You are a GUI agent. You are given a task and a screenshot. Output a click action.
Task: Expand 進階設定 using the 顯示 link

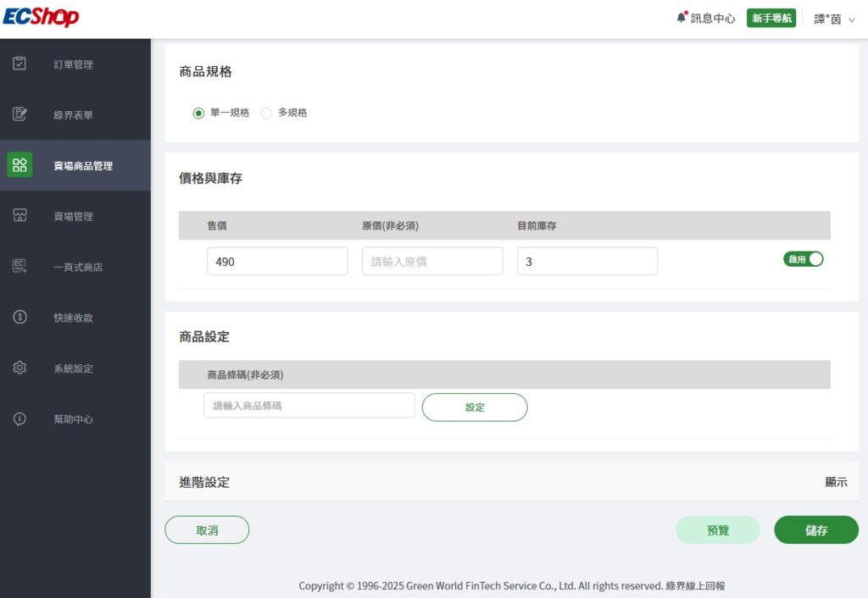(836, 482)
